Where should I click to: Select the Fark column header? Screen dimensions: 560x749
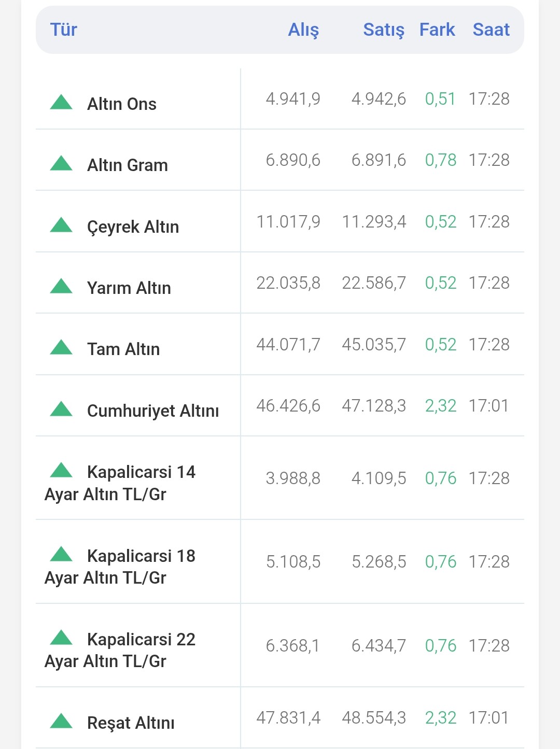tap(437, 30)
